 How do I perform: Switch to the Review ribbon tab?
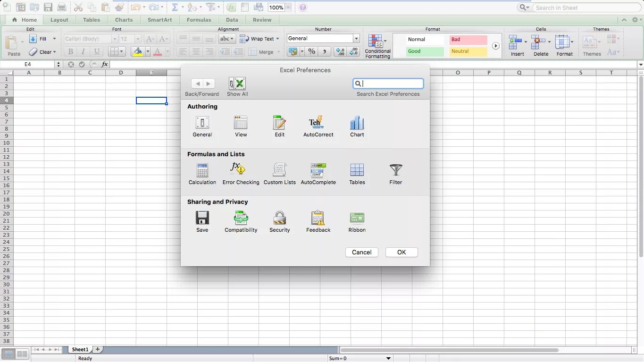coord(262,20)
